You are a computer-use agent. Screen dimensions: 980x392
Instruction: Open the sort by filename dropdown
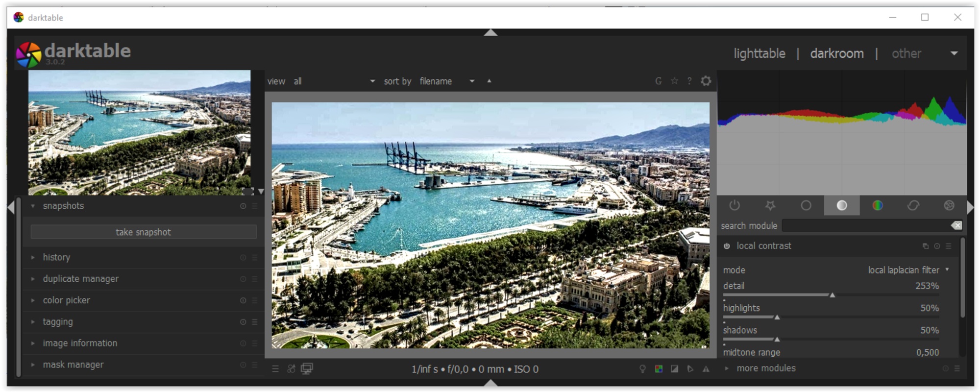click(446, 81)
